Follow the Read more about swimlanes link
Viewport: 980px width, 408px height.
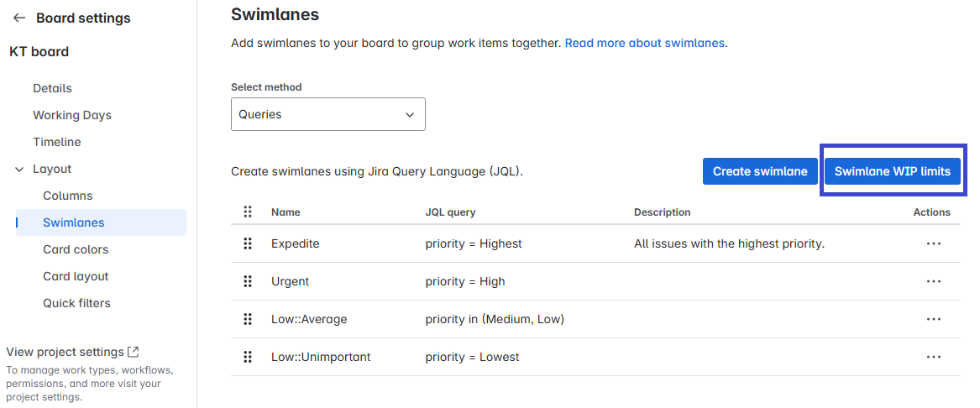[644, 42]
